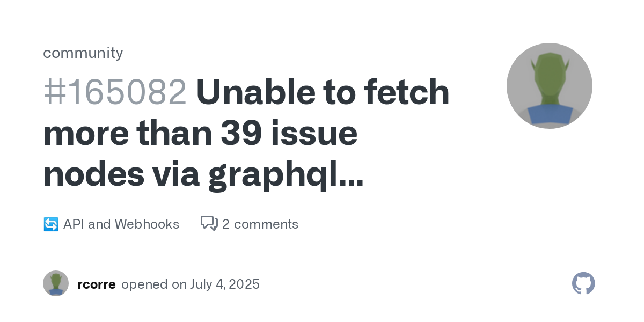Click the API and Webhooks arrows icon
644x322 pixels.
pyautogui.click(x=50, y=224)
